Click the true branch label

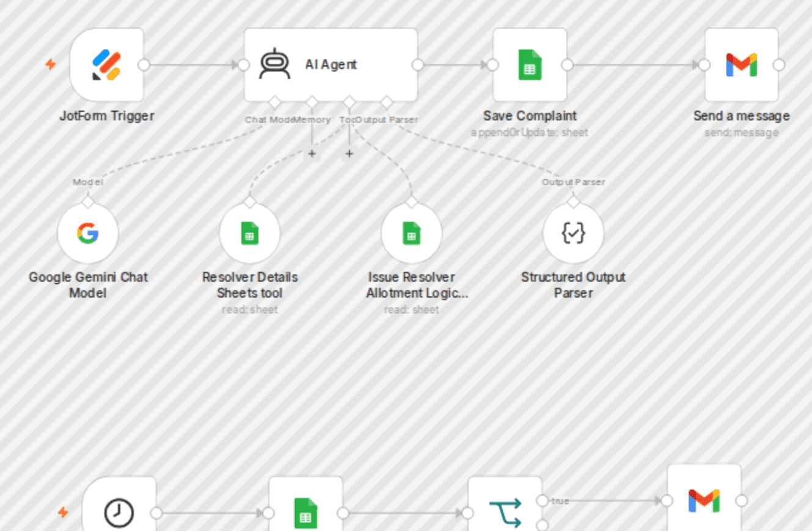pos(560,501)
